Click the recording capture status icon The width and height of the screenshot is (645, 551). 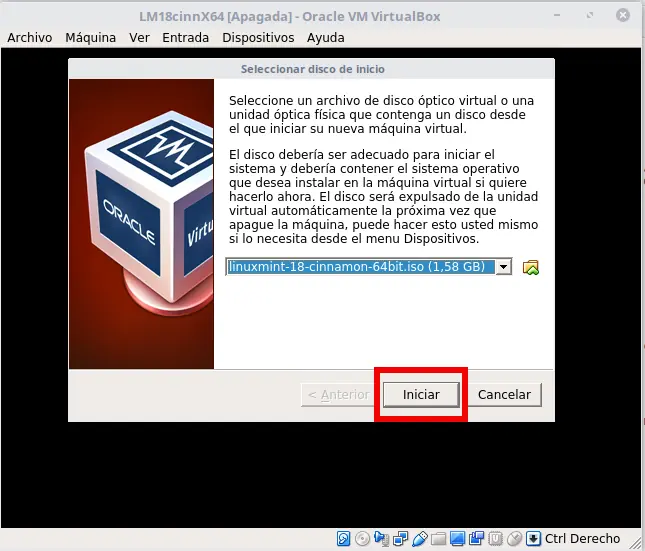tap(477, 538)
